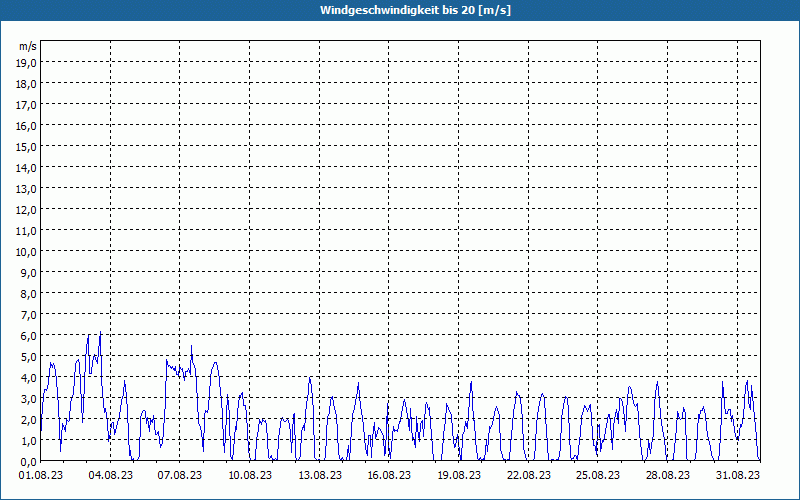Viewport: 800px width, 500px height.
Task: Click the 11,0 y-axis label
Action: pyautogui.click(x=27, y=231)
